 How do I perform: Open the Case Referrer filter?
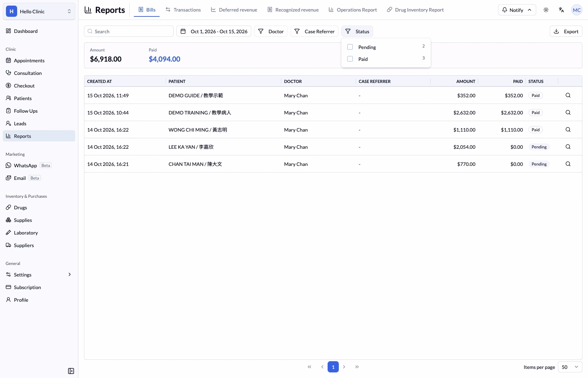[x=314, y=31]
